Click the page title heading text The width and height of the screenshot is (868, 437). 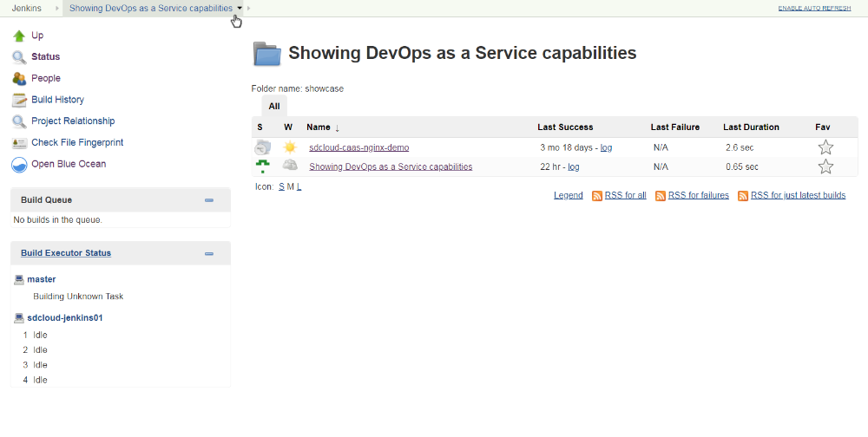tap(463, 53)
